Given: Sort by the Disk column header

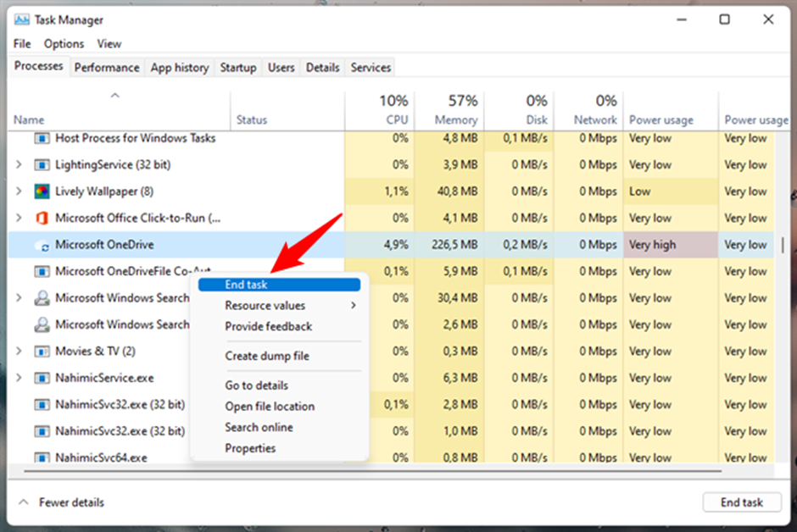Looking at the screenshot, I should [518, 111].
